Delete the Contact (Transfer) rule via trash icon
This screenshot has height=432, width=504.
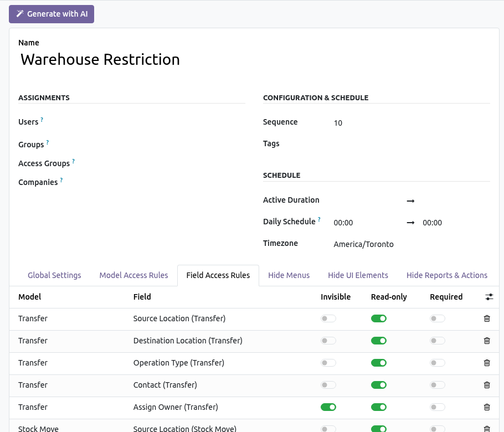[487, 385]
